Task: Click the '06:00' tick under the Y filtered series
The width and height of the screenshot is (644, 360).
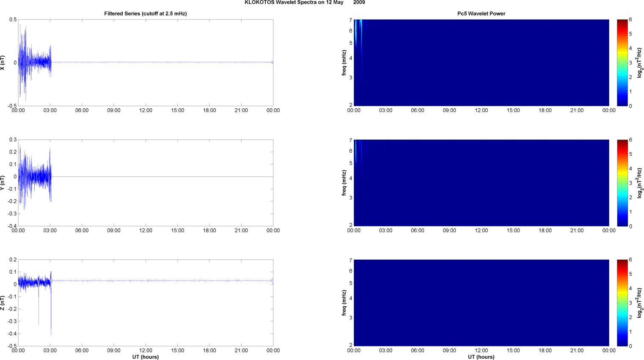Action: pyautogui.click(x=82, y=231)
